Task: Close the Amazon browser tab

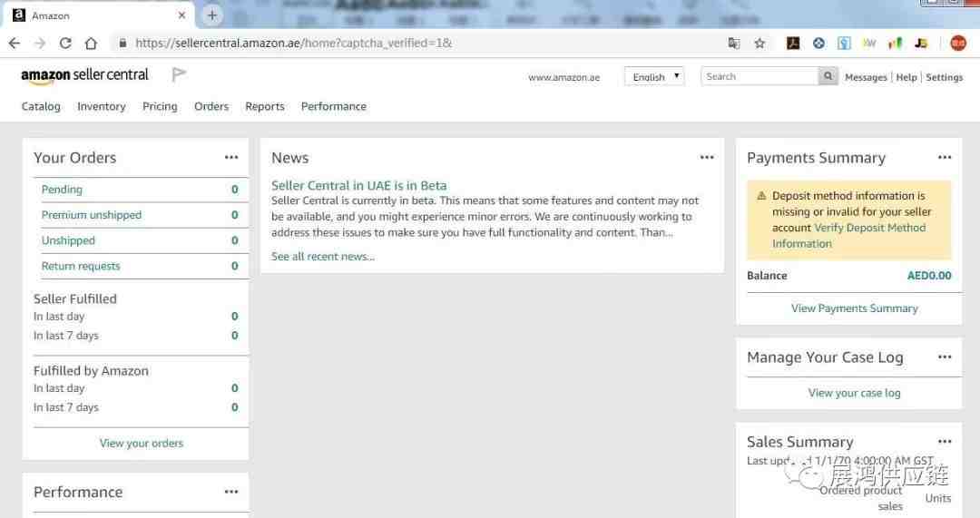Action: [x=181, y=15]
